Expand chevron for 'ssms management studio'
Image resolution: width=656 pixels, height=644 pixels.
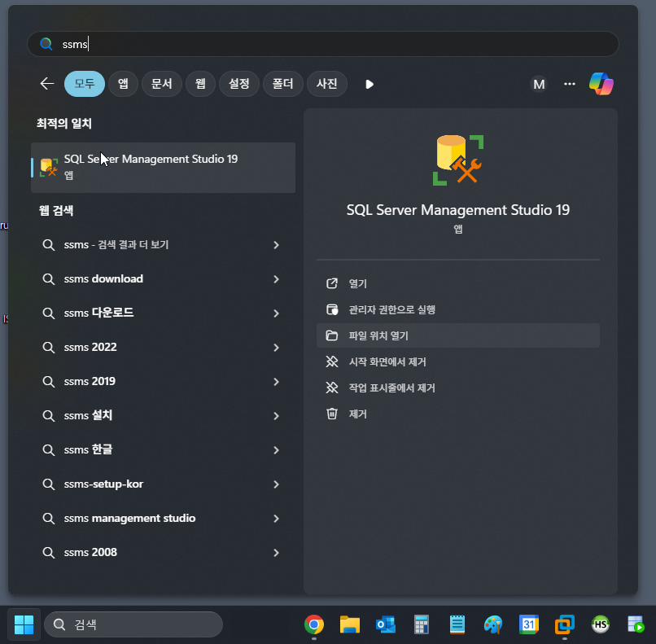pyautogui.click(x=276, y=519)
